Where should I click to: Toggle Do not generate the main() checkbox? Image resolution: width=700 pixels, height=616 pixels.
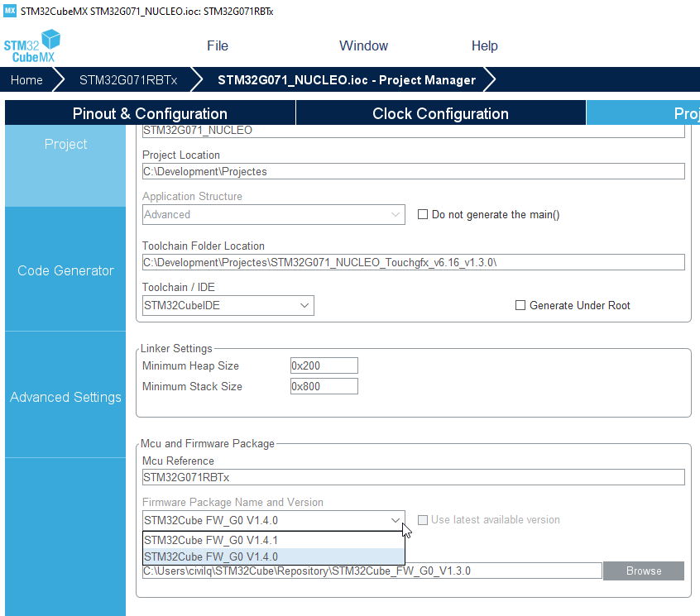pos(422,214)
